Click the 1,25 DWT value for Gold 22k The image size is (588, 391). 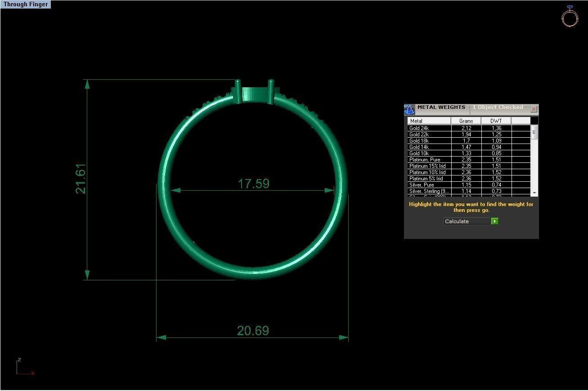[496, 135]
